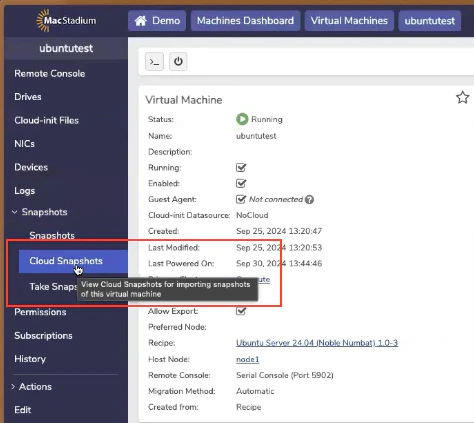The height and width of the screenshot is (423, 474).
Task: Collapse the Snapshots section chevron
Action: click(x=14, y=212)
